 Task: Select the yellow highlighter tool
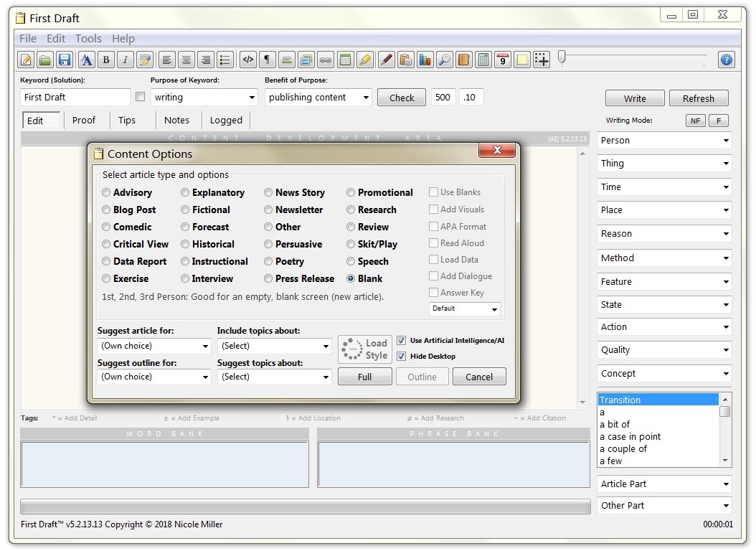365,60
